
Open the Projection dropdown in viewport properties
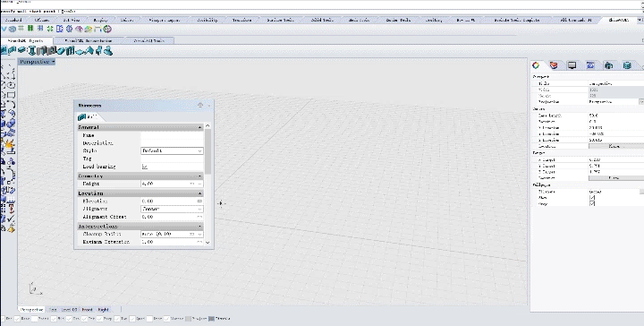click(x=641, y=101)
